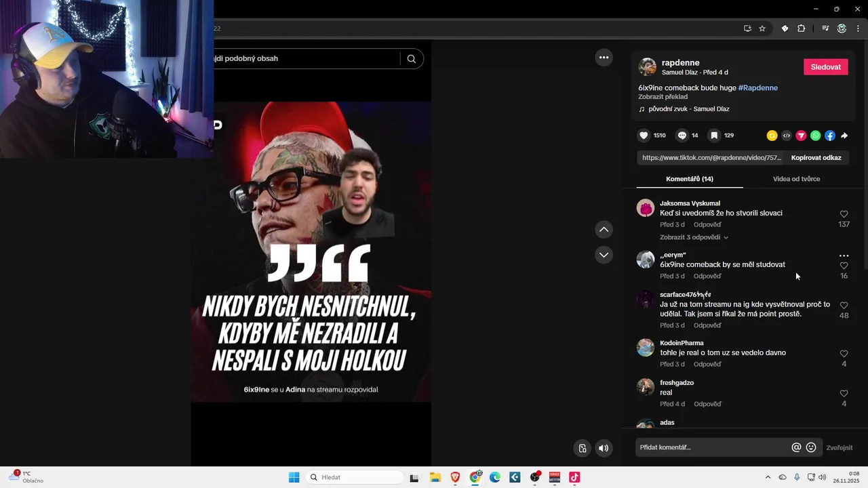Image resolution: width=868 pixels, height=488 pixels.
Task: Open the emoji picker in comment box
Action: click(811, 447)
